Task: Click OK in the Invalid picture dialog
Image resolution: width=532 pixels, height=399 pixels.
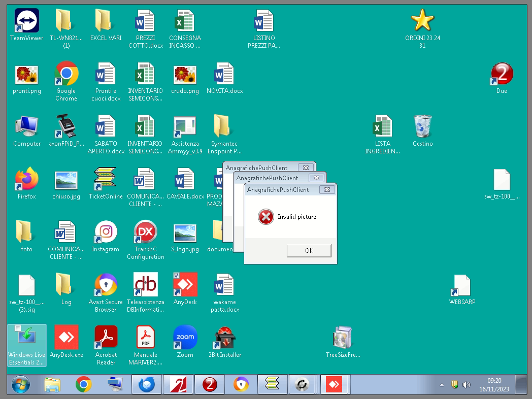Action: tap(309, 250)
